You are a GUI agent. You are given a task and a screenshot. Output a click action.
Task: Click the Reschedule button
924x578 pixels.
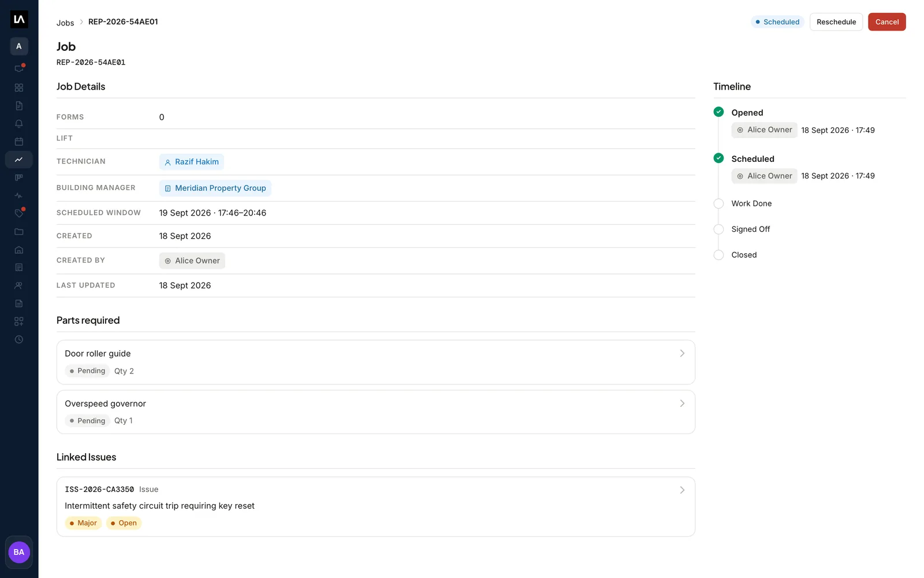(x=836, y=22)
